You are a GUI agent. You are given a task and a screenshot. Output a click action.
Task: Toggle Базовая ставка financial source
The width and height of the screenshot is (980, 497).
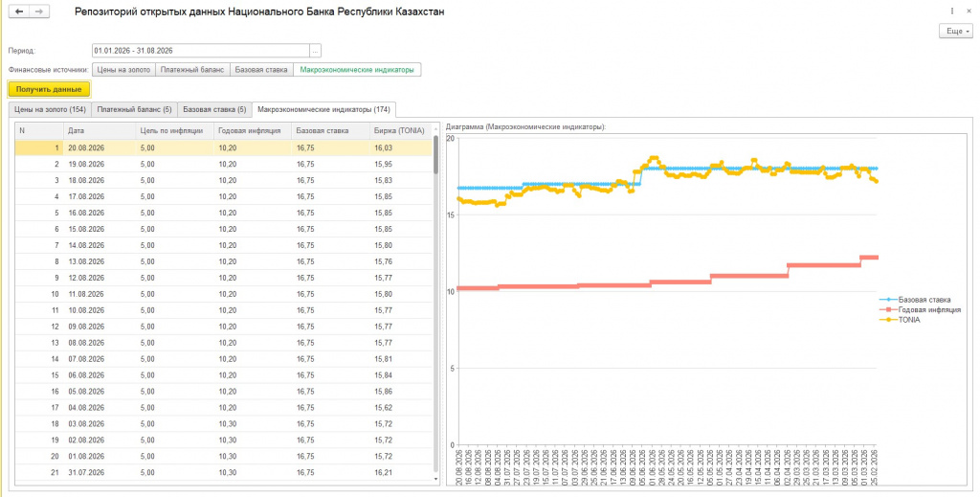point(261,70)
